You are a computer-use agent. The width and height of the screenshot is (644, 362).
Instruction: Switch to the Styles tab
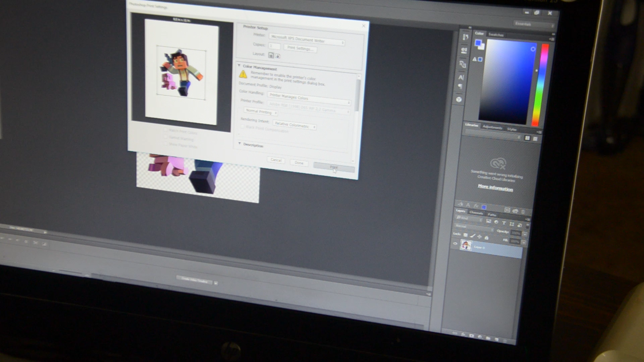(x=512, y=129)
